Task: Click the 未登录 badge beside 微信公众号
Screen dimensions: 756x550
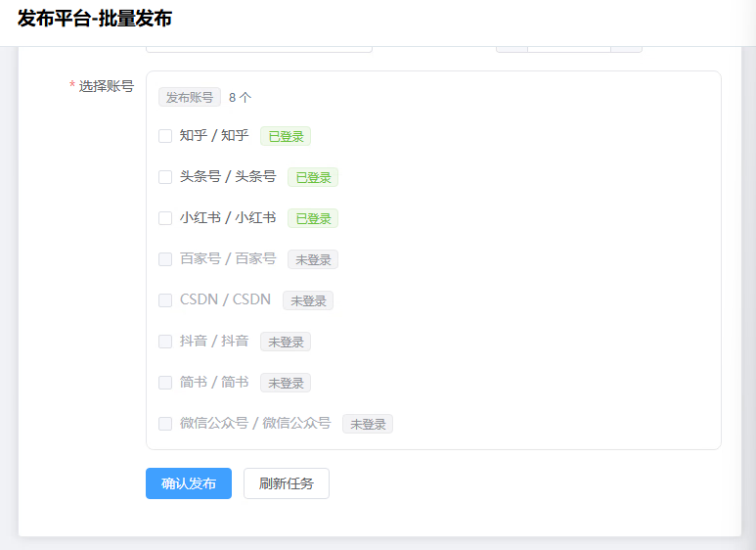Action: pyautogui.click(x=368, y=424)
